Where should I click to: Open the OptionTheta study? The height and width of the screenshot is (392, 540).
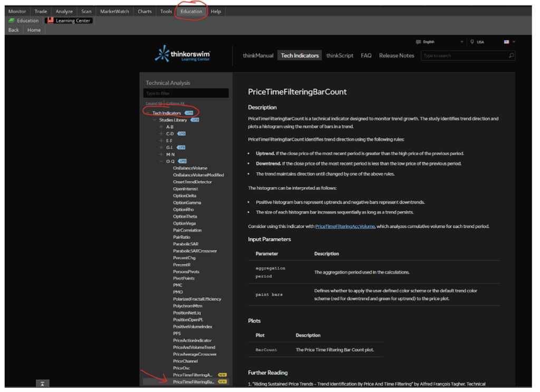point(185,217)
